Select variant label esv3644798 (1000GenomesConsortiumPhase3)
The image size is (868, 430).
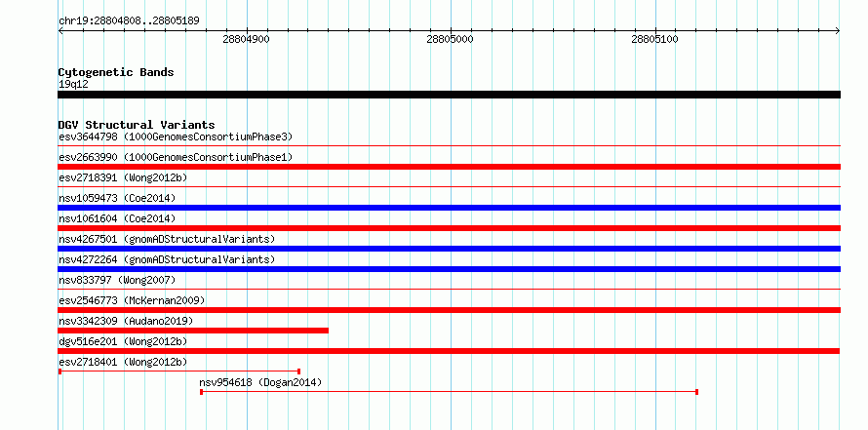pyautogui.click(x=176, y=137)
